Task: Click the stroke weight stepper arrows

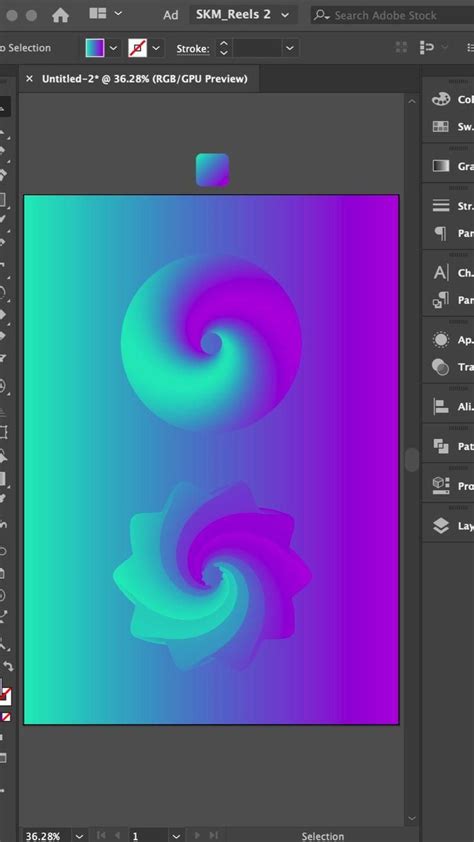Action: [224, 48]
